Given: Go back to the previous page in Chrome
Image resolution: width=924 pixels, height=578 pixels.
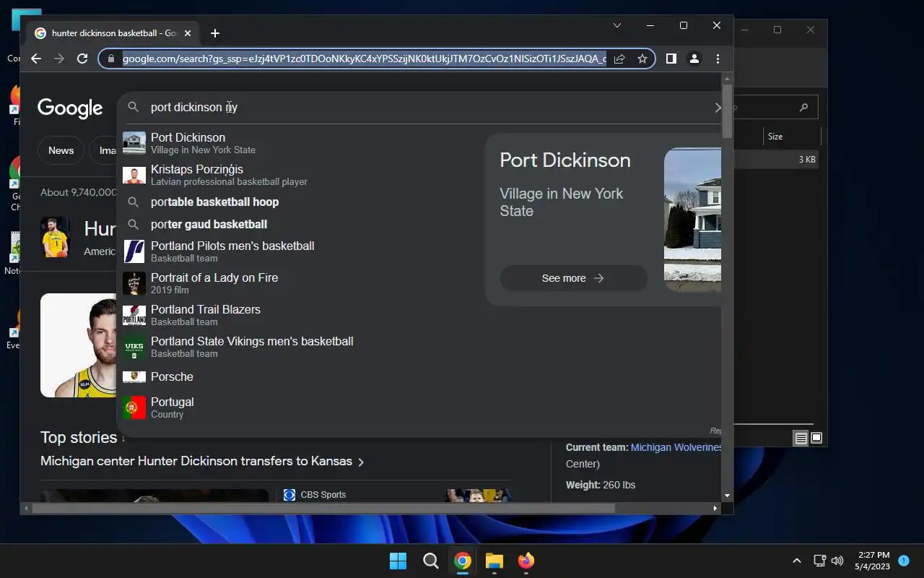Looking at the screenshot, I should tap(36, 59).
